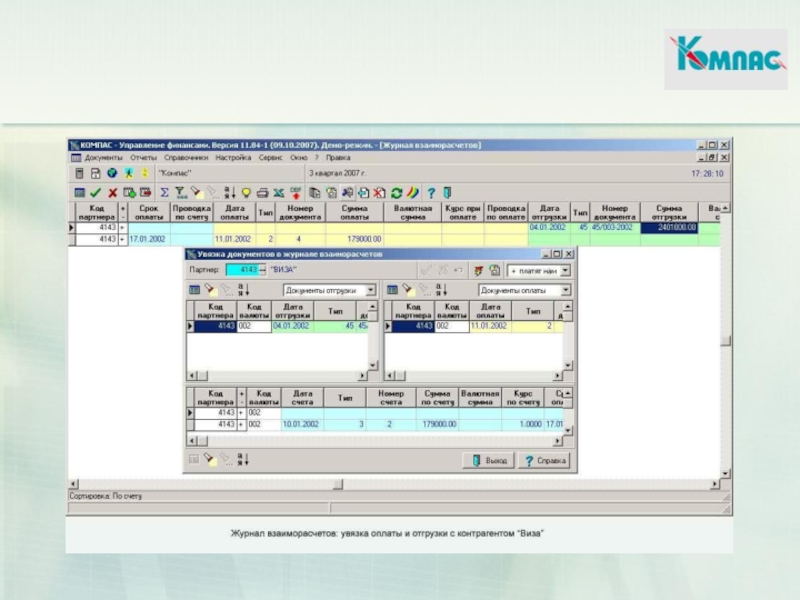The width and height of the screenshot is (800, 600).
Task: Click the red X delete icon
Action: pyautogui.click(x=112, y=193)
